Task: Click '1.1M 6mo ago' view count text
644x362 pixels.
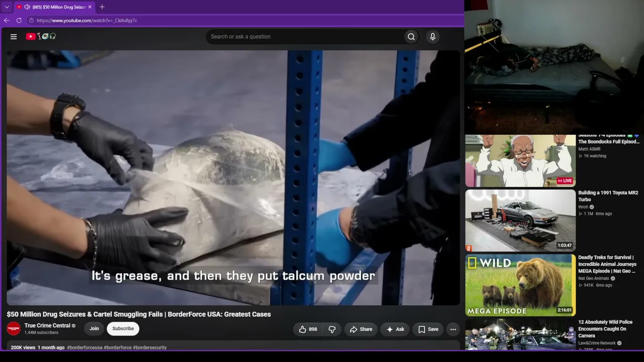Action: (x=595, y=214)
